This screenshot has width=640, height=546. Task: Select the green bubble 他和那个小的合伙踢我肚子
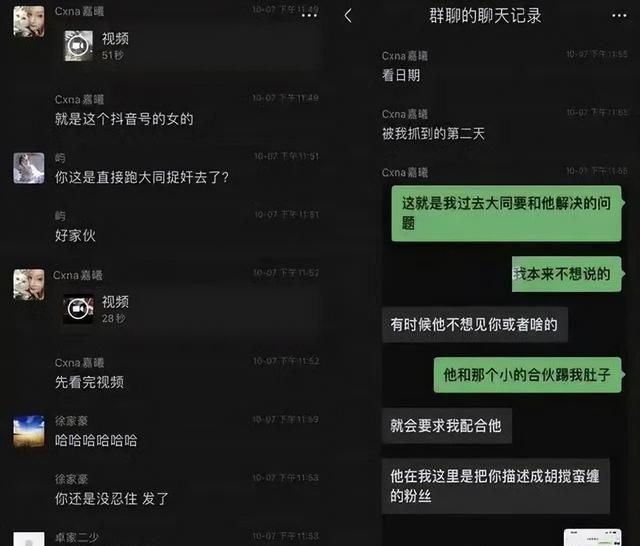point(527,375)
